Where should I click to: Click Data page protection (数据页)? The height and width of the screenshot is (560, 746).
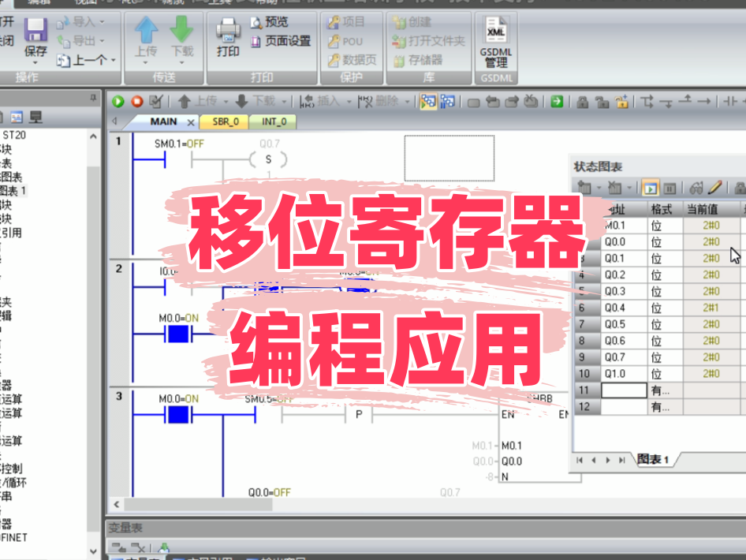point(352,60)
